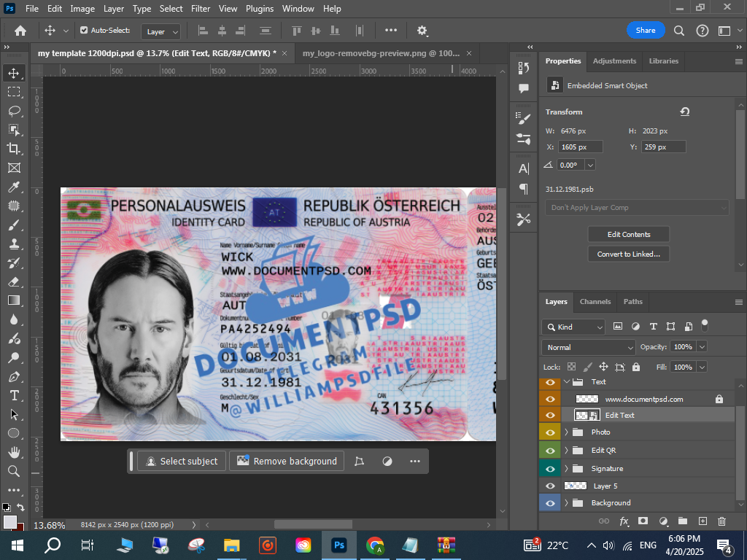Hide the Photo group
The width and height of the screenshot is (747, 560).
click(550, 432)
